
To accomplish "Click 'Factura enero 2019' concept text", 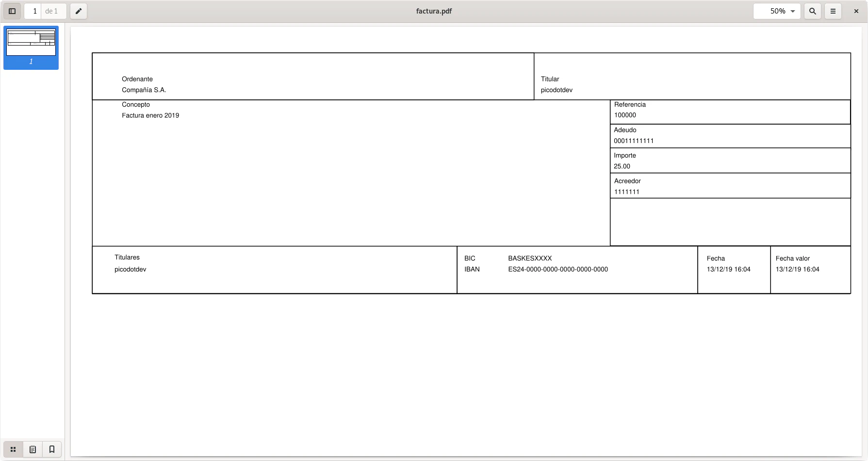I will click(x=150, y=115).
